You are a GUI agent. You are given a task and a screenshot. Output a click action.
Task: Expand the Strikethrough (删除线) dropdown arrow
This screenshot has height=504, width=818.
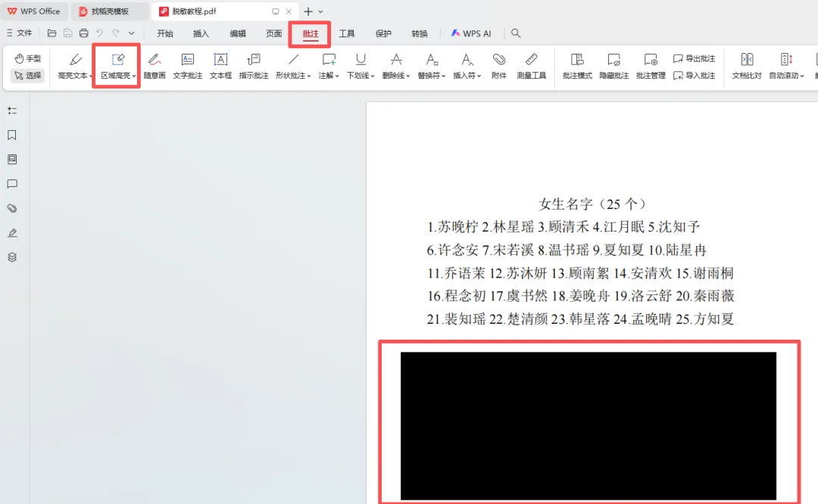click(x=408, y=76)
